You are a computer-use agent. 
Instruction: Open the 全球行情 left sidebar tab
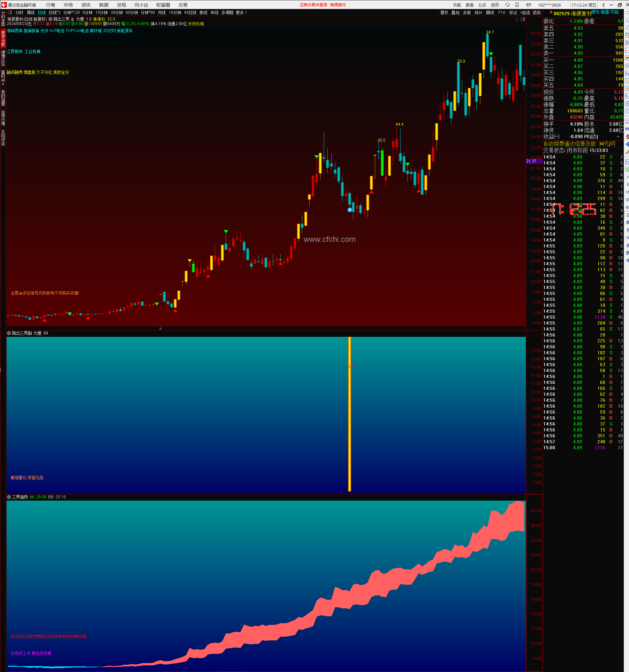3,118
